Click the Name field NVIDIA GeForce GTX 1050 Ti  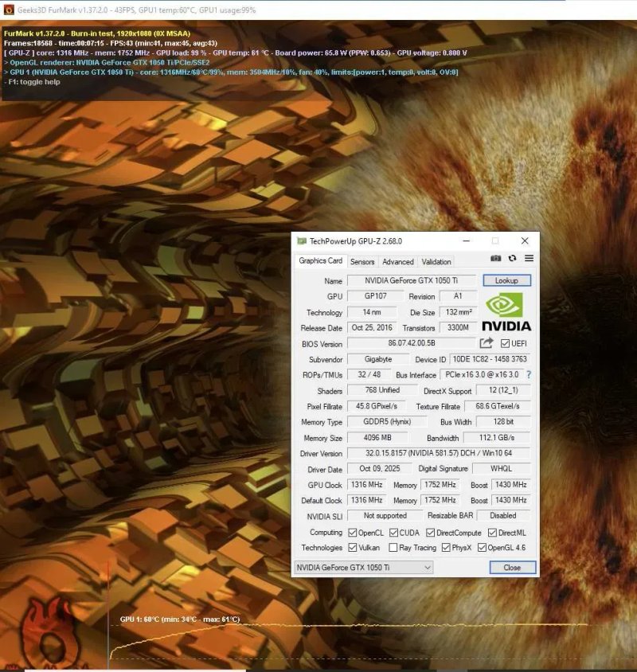pos(412,280)
